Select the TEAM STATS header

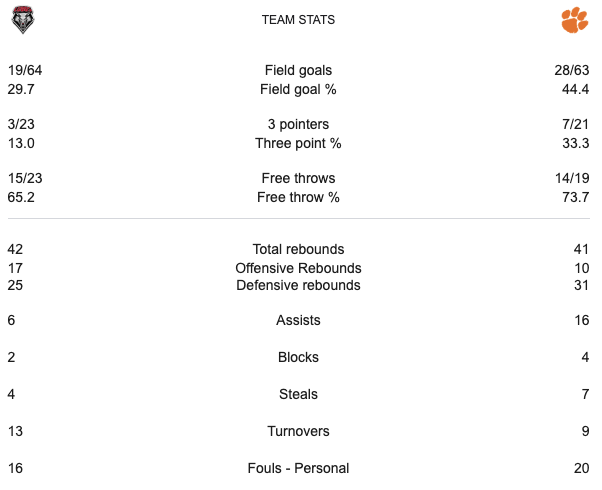click(298, 20)
